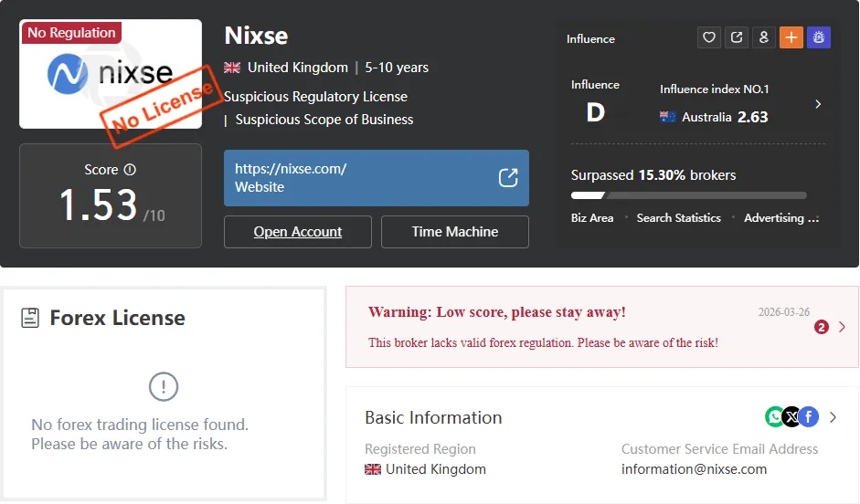Viewport: 860px width, 504px height.
Task: Click the purple bug report icon
Action: [818, 37]
